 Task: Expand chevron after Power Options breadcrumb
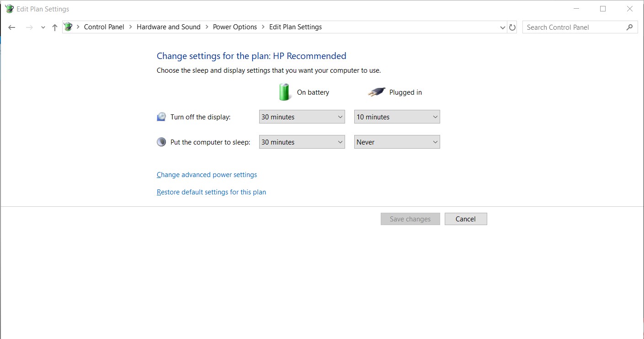(x=263, y=27)
